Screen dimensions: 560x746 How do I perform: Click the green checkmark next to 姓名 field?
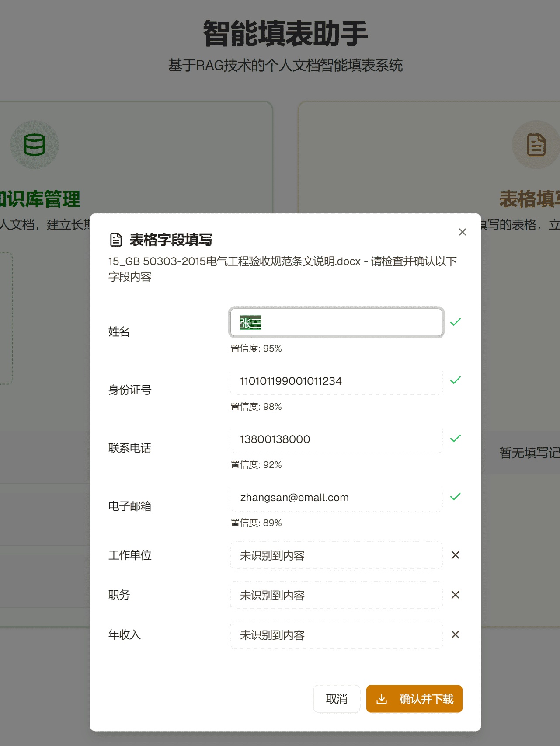(455, 322)
